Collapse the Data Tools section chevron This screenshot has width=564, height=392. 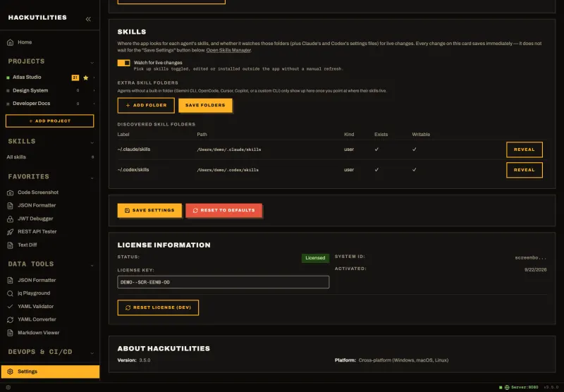92,265
